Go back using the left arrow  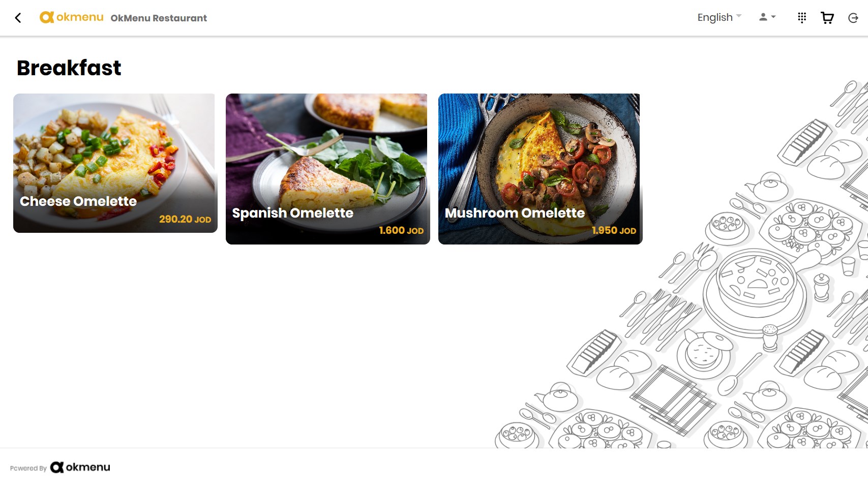click(x=18, y=18)
